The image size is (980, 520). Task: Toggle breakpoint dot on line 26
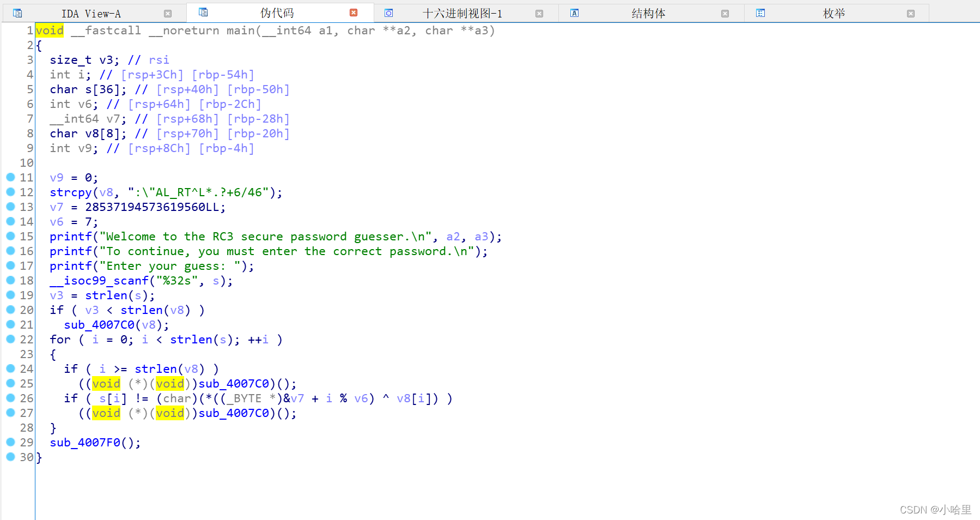(10, 397)
